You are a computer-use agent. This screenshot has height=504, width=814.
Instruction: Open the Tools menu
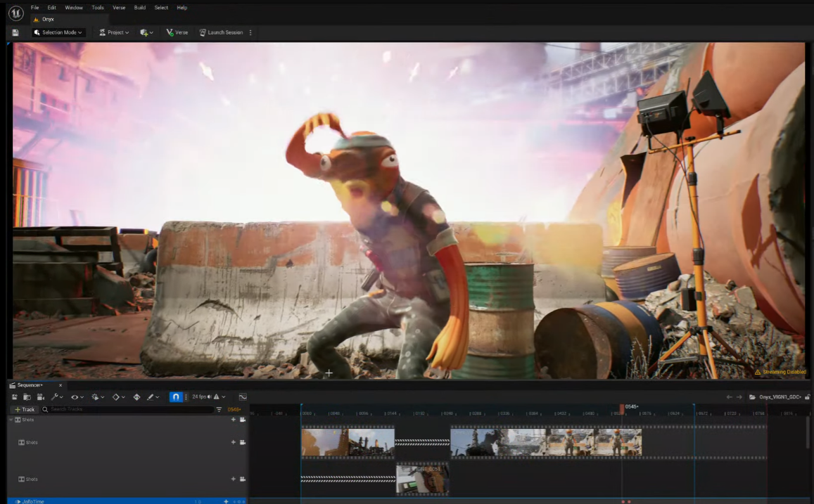[98, 8]
